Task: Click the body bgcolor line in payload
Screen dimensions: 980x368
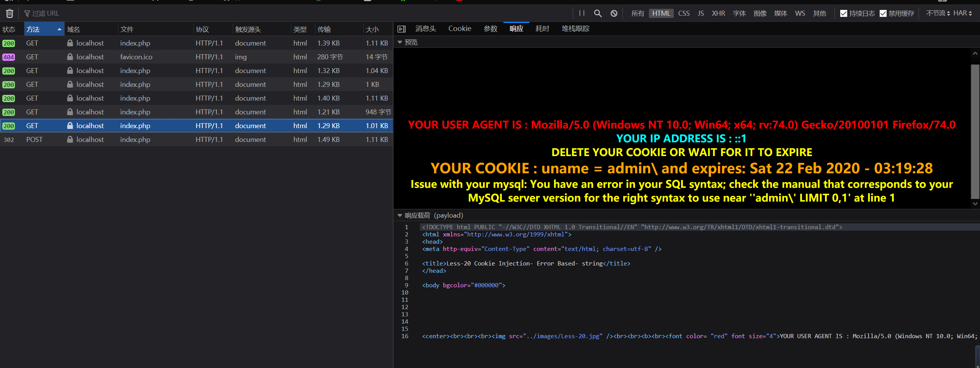Action: pyautogui.click(x=464, y=285)
